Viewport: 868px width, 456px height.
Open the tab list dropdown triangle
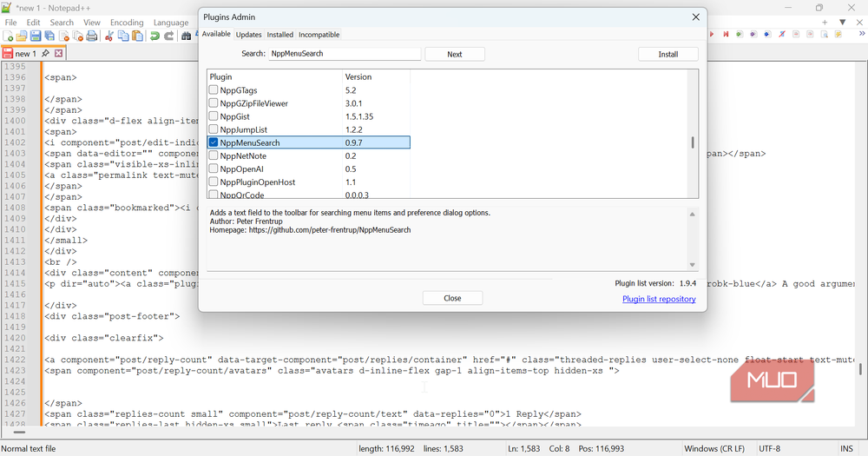843,23
